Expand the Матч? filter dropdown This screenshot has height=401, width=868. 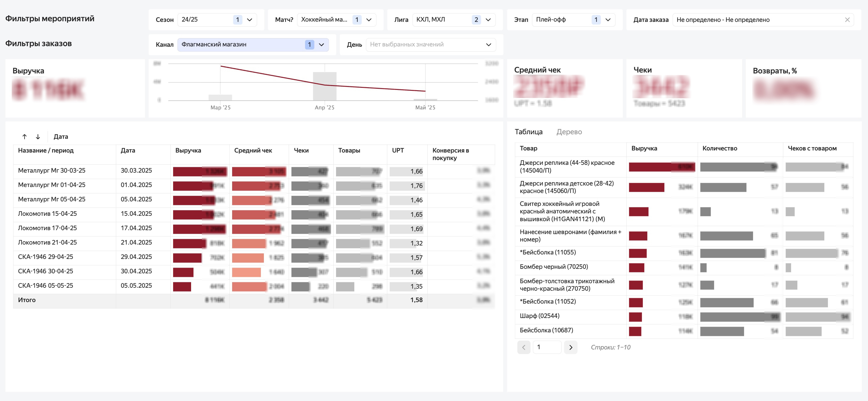[x=369, y=20]
